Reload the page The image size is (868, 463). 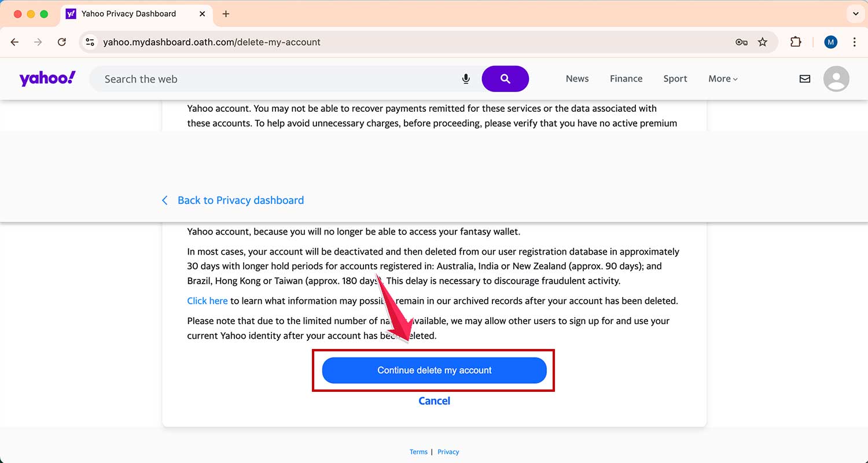pyautogui.click(x=62, y=42)
